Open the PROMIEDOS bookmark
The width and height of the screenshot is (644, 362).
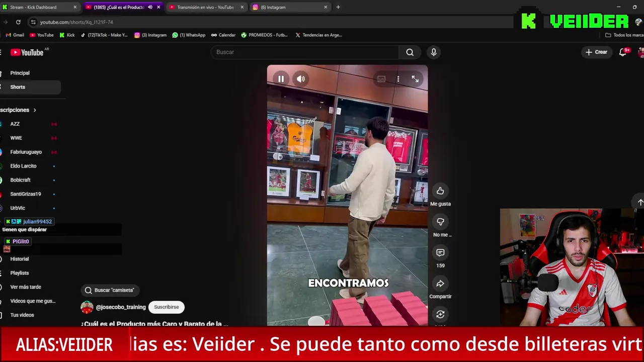tap(265, 35)
